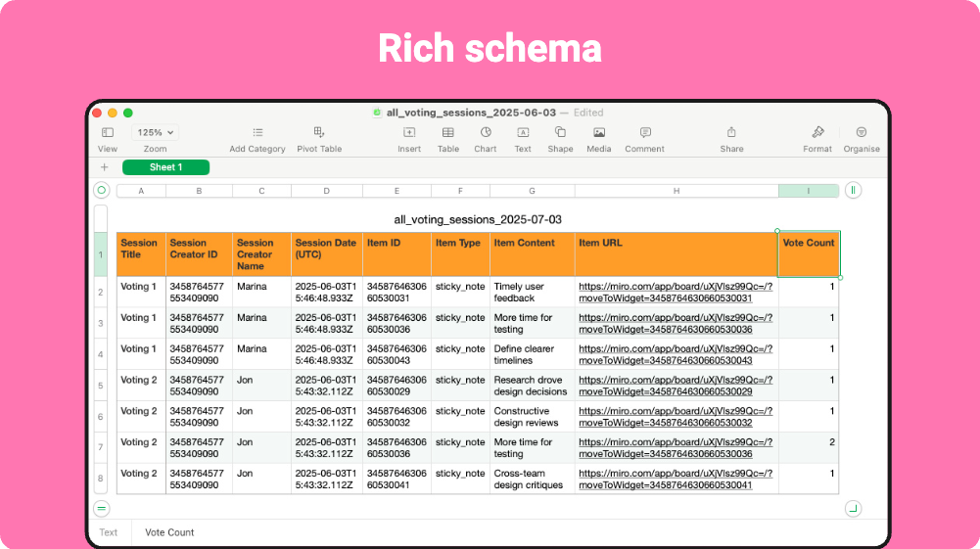Open the Miro link ending in 530029
Screen dimensions: 980x549
click(675, 386)
